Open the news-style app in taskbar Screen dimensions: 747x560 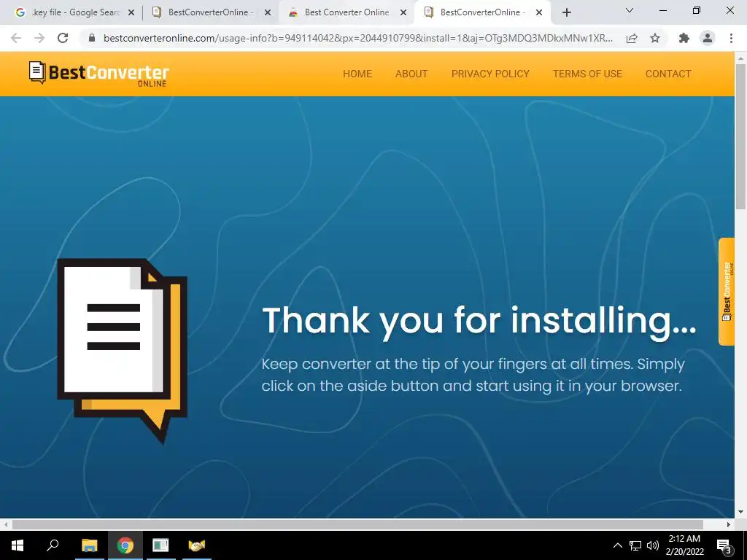[160, 545]
